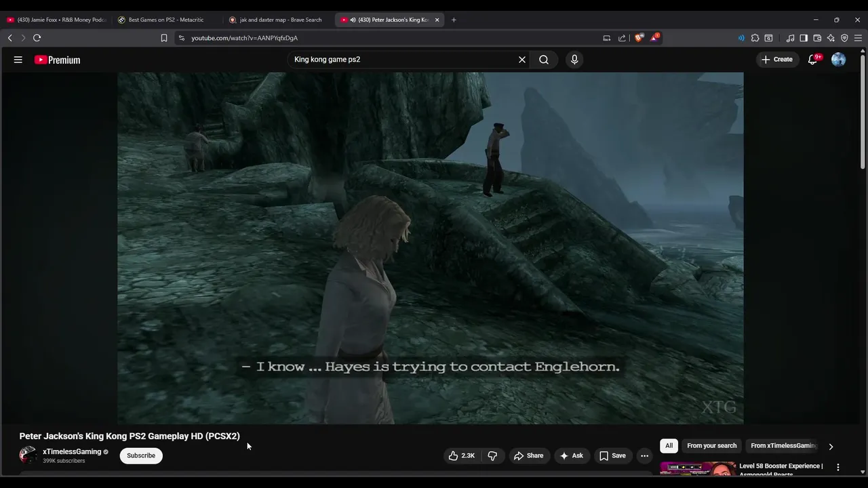868x488 pixels.
Task: Clear the search text with X
Action: (522, 60)
